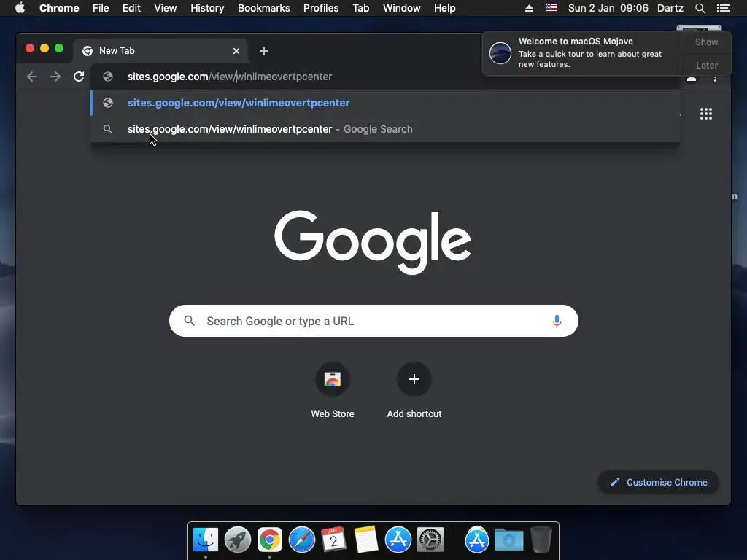
Task: Open Finder from the Dock
Action: tap(206, 540)
